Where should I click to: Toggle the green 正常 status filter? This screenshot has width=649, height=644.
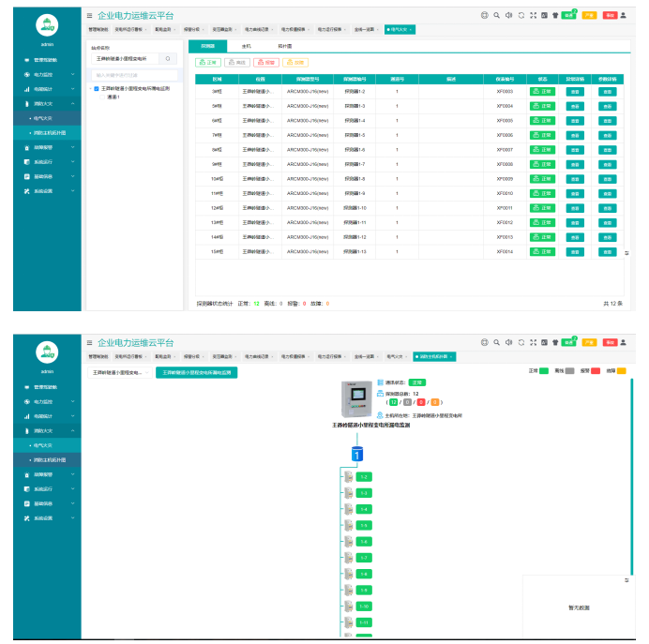(208, 63)
